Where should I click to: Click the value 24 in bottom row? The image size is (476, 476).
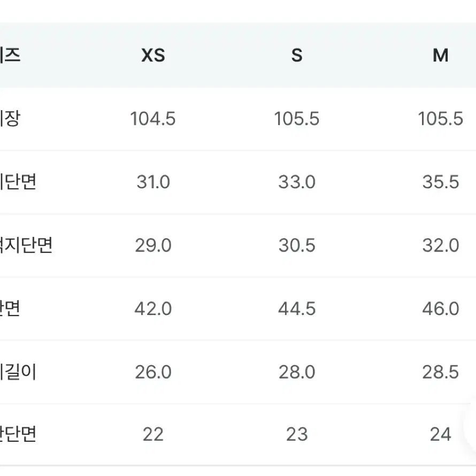[441, 434]
